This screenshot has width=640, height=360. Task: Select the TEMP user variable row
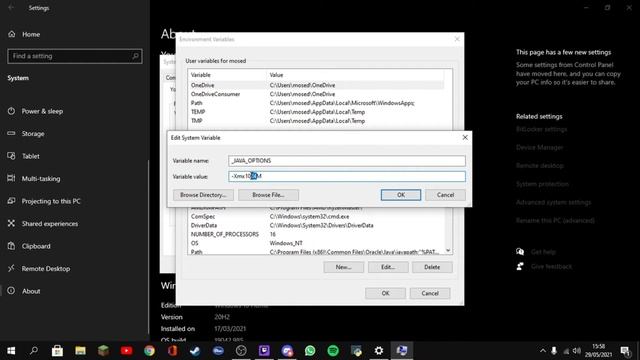(x=316, y=112)
